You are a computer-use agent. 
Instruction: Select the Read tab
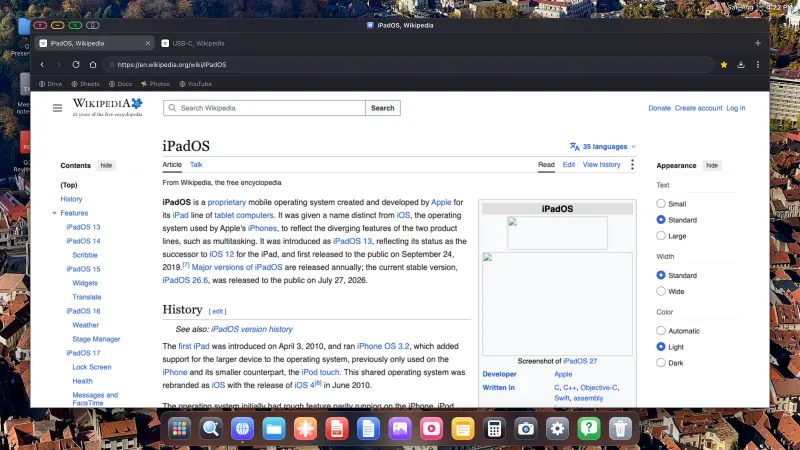(546, 164)
